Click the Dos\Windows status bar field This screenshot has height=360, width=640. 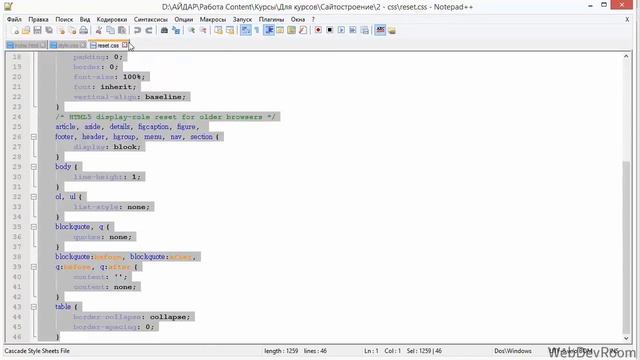click(513, 351)
